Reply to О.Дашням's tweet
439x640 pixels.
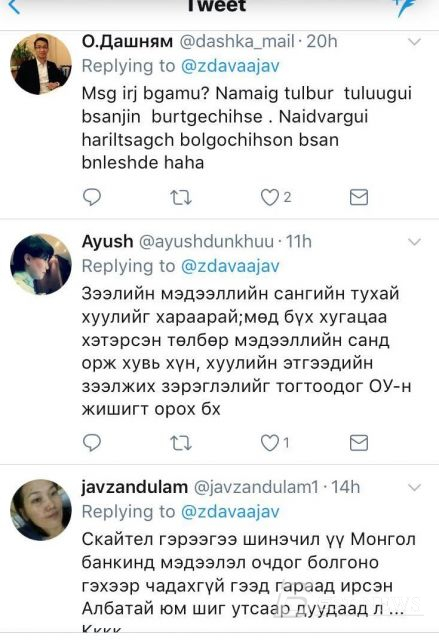[x=92, y=197]
